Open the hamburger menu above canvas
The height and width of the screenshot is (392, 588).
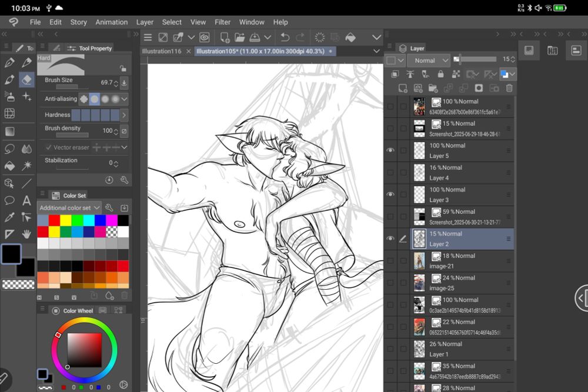[x=148, y=37]
